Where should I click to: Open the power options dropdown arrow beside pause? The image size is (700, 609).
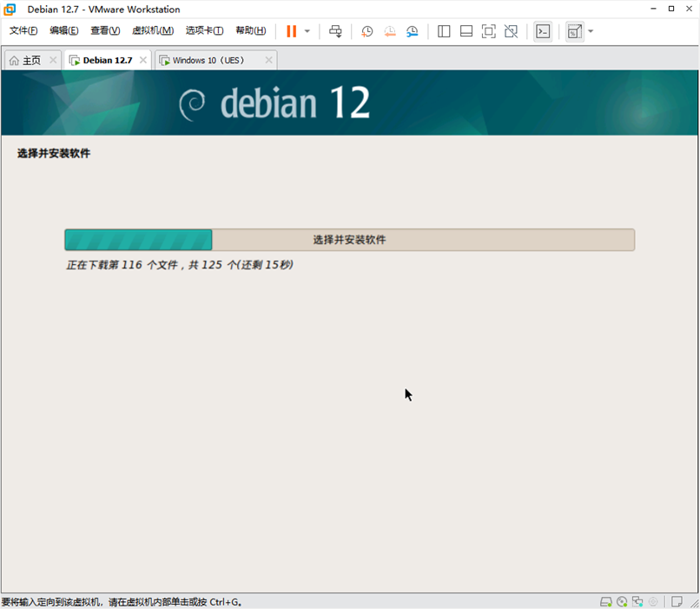[307, 31]
